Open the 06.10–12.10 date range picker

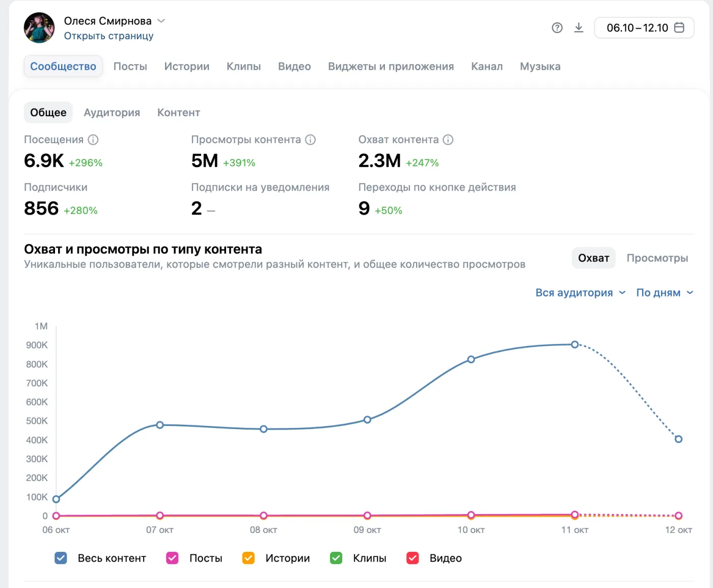pos(644,28)
